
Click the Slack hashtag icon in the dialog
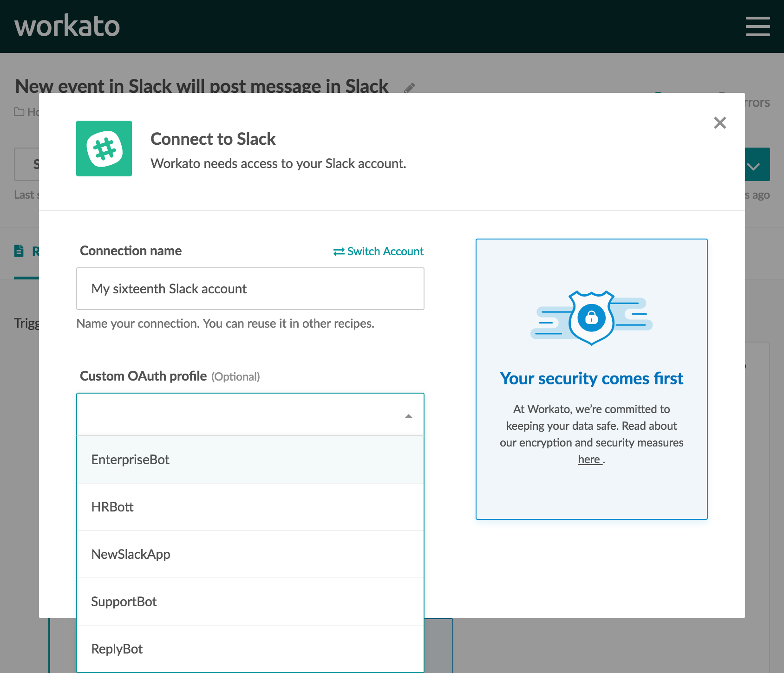coord(104,149)
